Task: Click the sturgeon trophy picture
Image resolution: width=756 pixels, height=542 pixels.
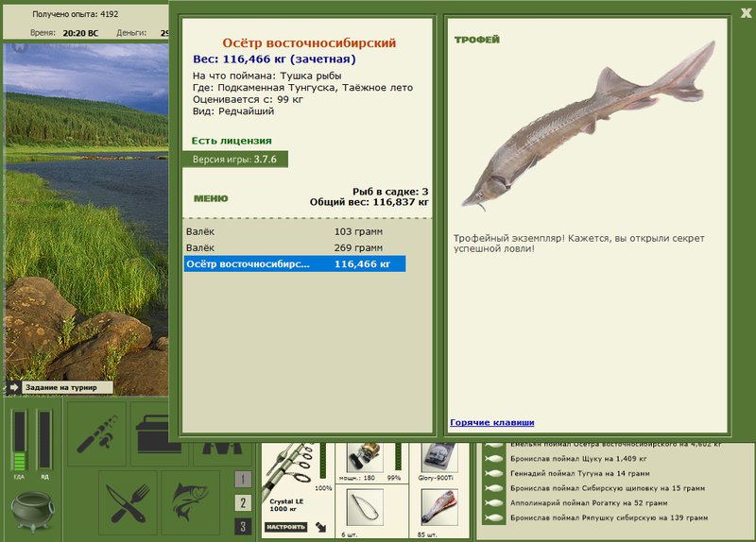Action: (x=588, y=127)
